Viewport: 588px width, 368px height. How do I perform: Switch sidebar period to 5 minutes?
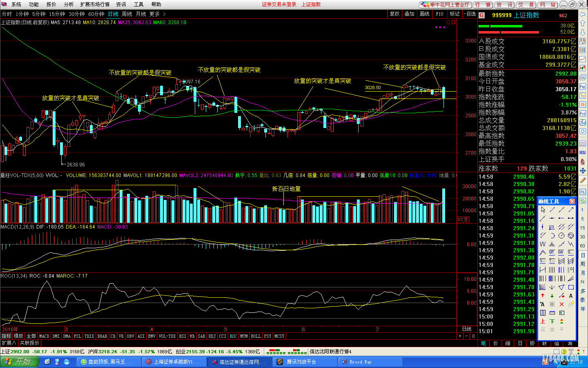tap(582, 219)
